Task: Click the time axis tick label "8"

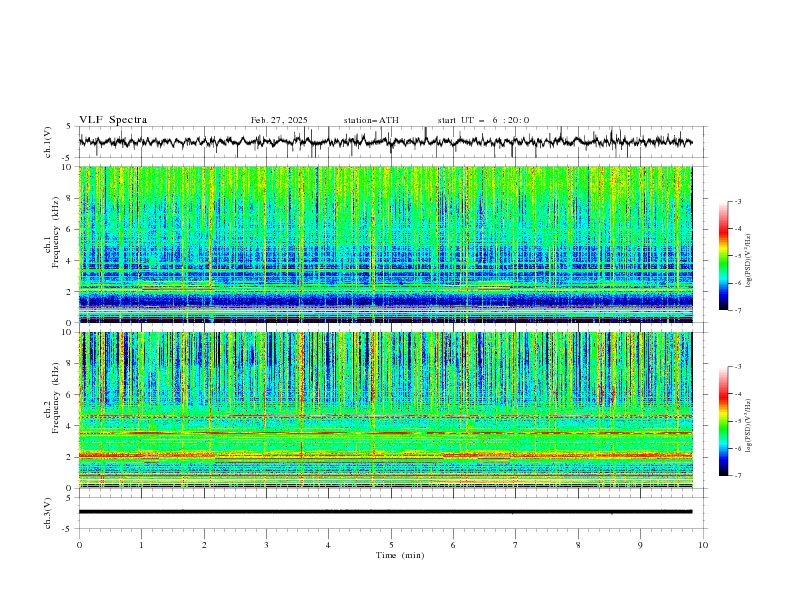Action: pyautogui.click(x=578, y=545)
